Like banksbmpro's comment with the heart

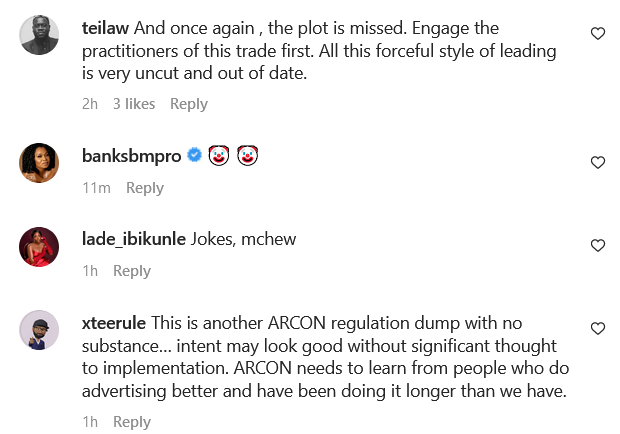coord(598,162)
